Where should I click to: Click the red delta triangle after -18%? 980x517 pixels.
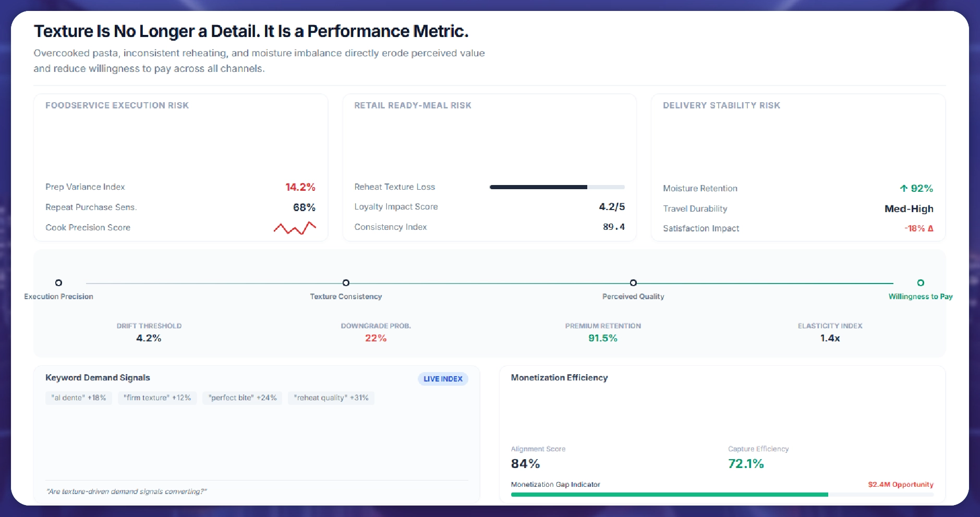tap(930, 228)
